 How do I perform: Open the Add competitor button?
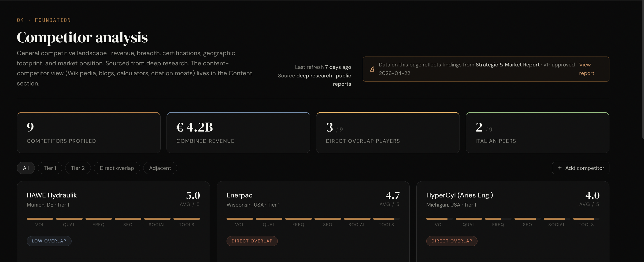click(x=580, y=168)
